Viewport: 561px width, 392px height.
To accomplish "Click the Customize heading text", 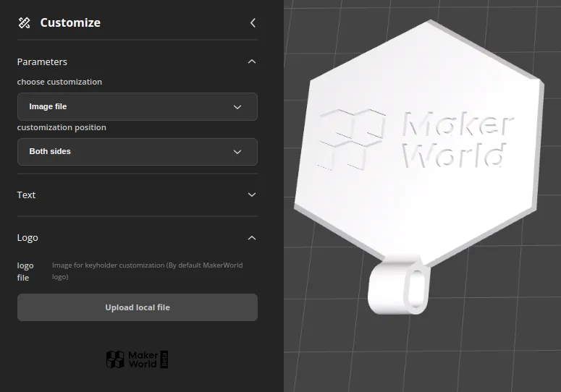I will point(70,22).
